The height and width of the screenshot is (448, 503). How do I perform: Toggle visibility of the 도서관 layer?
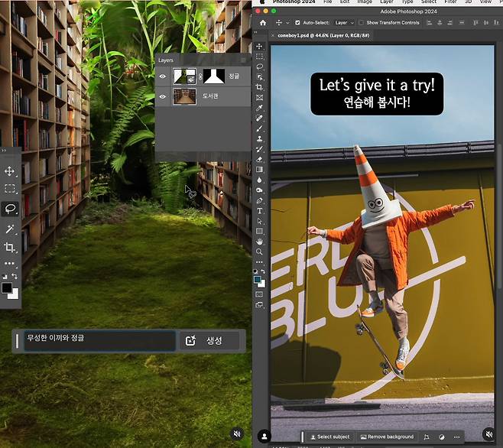[163, 96]
